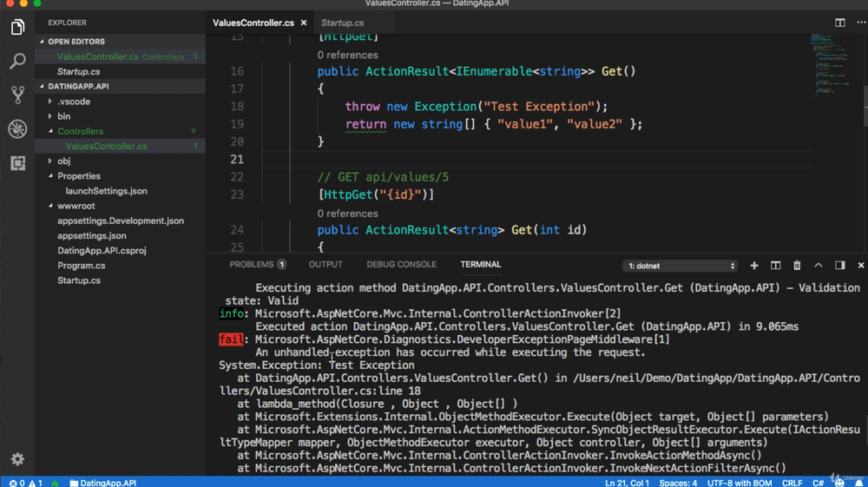
Task: Select the ValuesController.cs editor tab
Action: pyautogui.click(x=253, y=23)
